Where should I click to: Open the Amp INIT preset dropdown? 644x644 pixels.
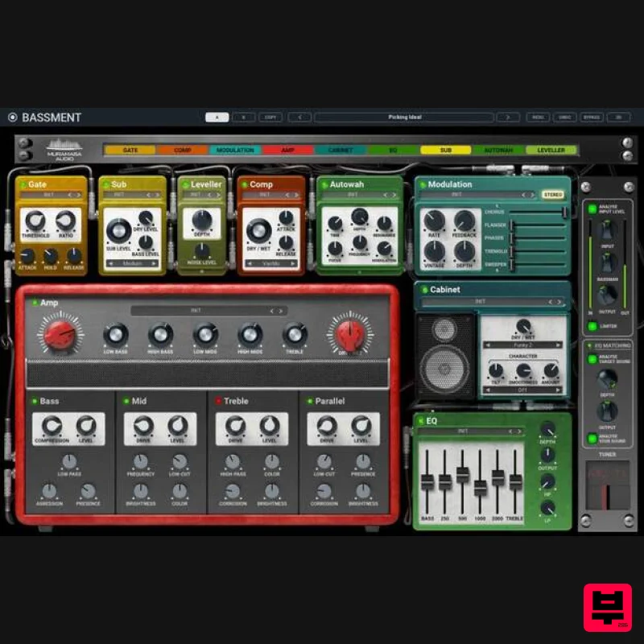(x=197, y=310)
